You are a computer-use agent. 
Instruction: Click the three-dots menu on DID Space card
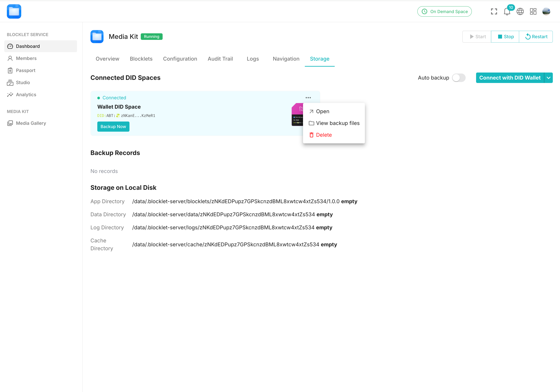pos(308,98)
